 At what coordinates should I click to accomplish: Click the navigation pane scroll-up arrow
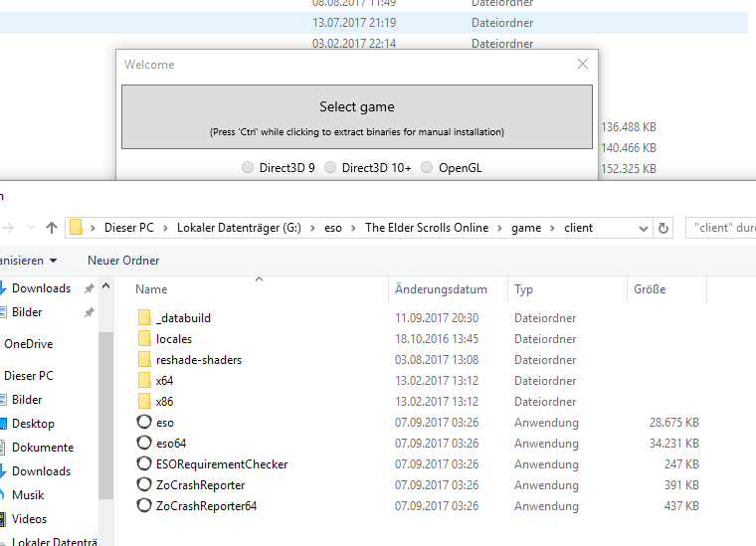coord(106,286)
